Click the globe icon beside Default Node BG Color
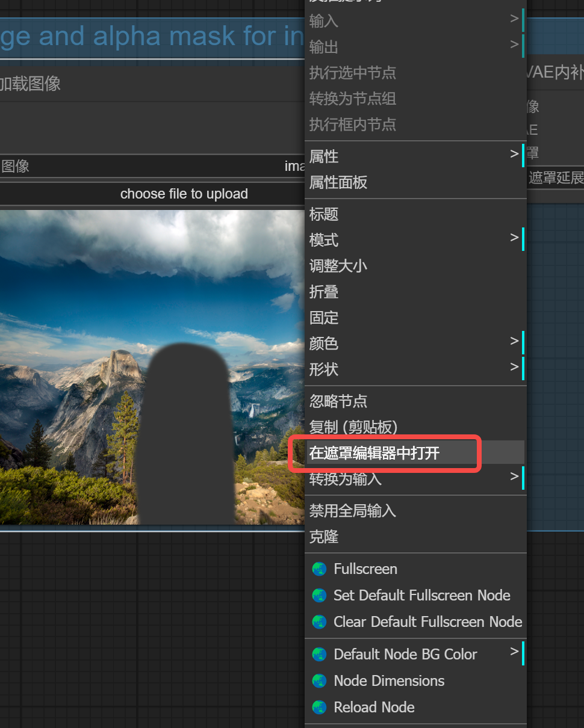This screenshot has width=584, height=728. 319,654
